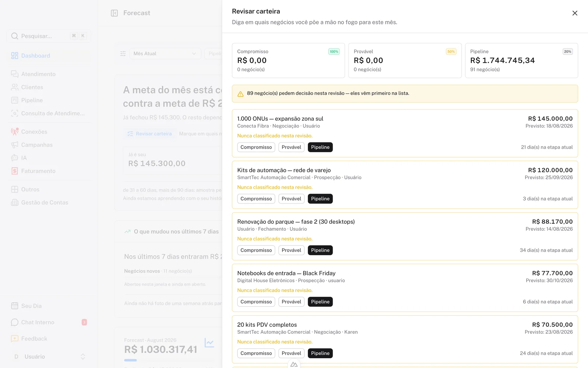Keep 20 kits PDV completos as Pipeline

(x=320, y=353)
